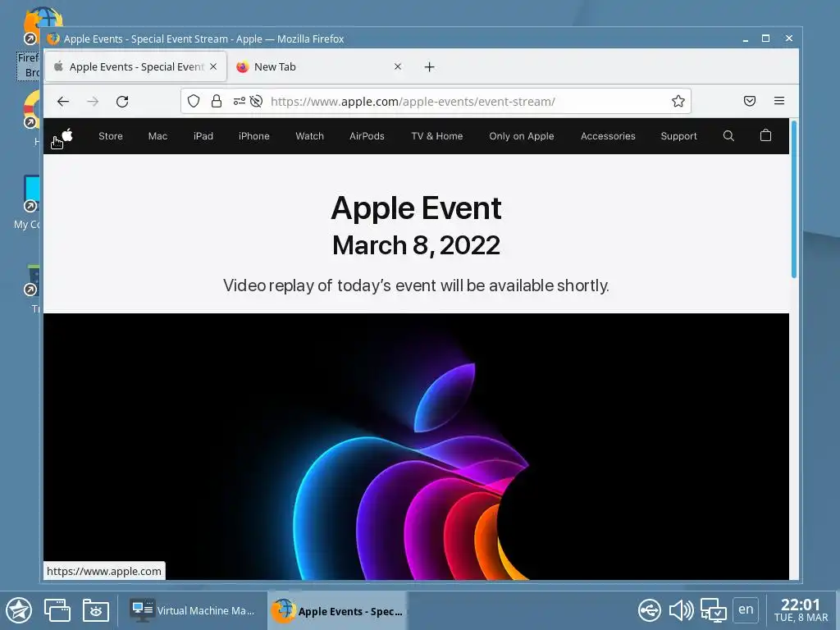Open a new tab with the plus button
The image size is (840, 630).
click(429, 67)
